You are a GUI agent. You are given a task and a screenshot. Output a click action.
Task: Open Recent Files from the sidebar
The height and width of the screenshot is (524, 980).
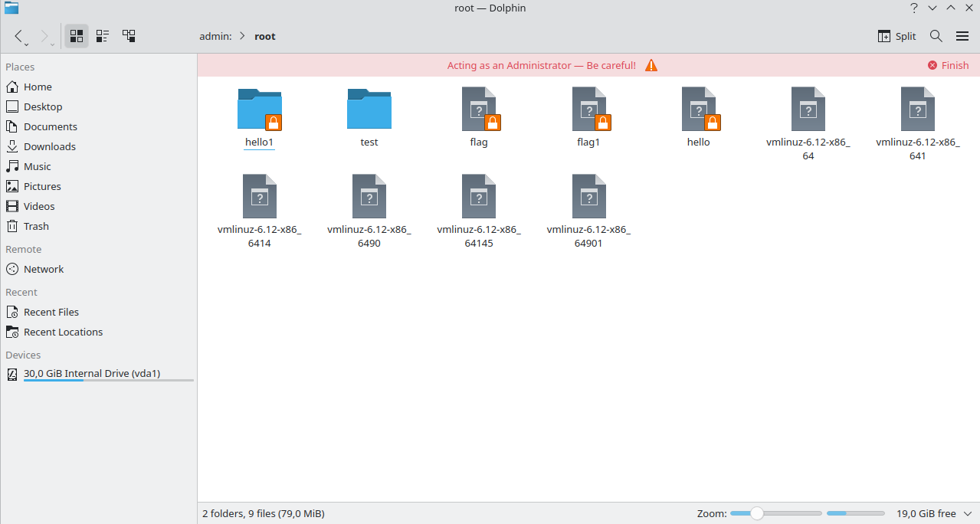[51, 312]
